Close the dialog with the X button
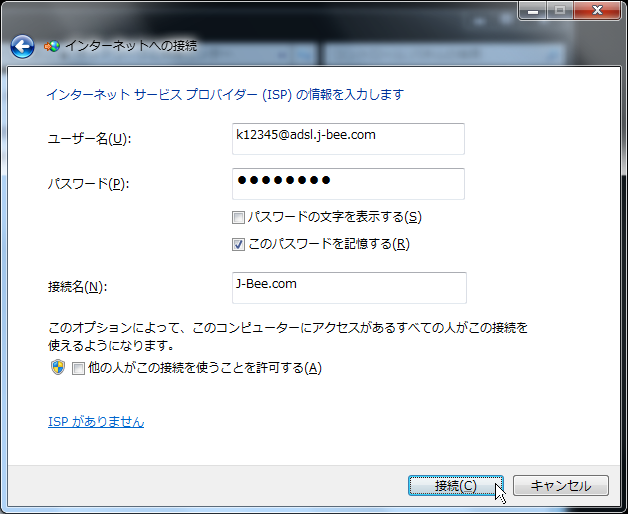This screenshot has height=514, width=628. [597, 10]
